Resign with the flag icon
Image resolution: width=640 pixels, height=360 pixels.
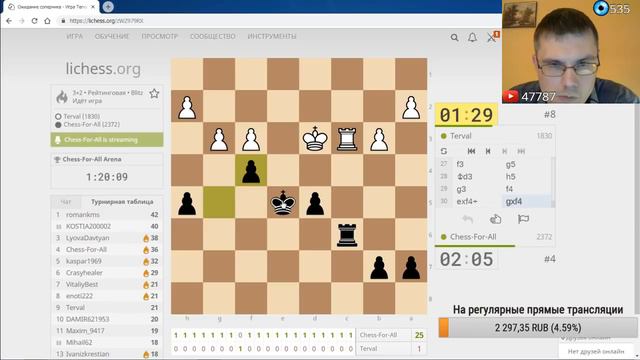coord(523,219)
